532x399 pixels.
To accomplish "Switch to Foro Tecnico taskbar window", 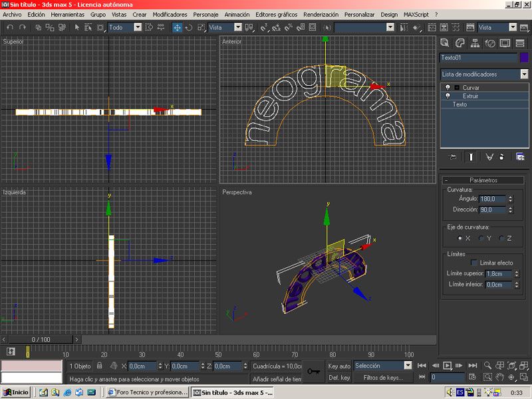I will (147, 392).
